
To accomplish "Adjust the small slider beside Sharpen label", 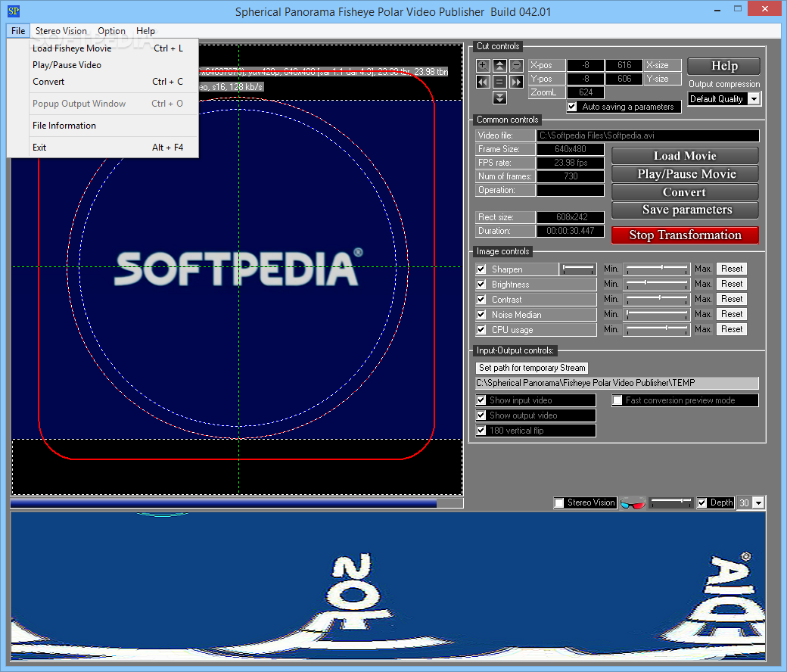I will click(x=577, y=269).
